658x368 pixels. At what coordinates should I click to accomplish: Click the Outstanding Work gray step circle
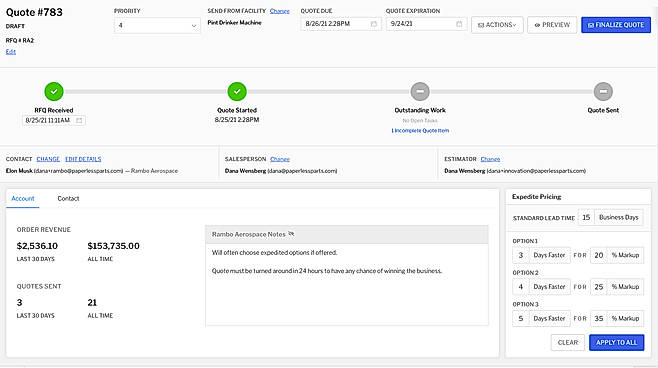click(x=420, y=91)
